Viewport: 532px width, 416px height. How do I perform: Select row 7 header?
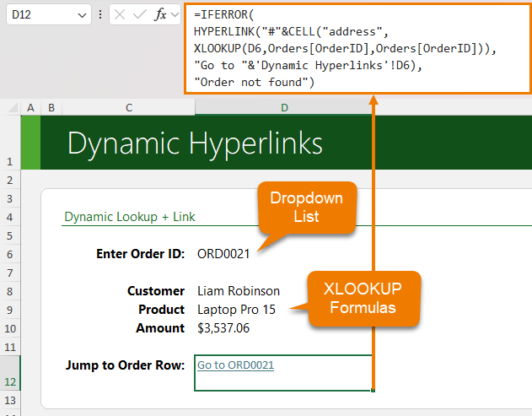[x=10, y=273]
